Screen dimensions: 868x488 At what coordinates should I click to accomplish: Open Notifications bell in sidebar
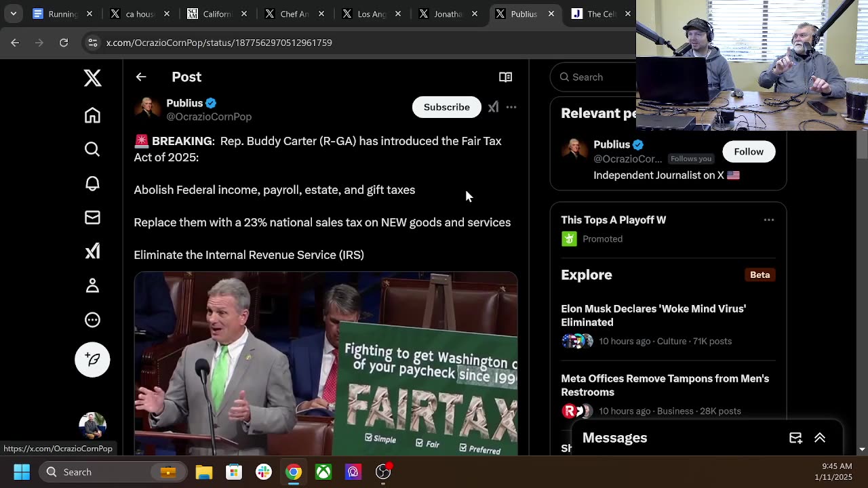pos(92,183)
